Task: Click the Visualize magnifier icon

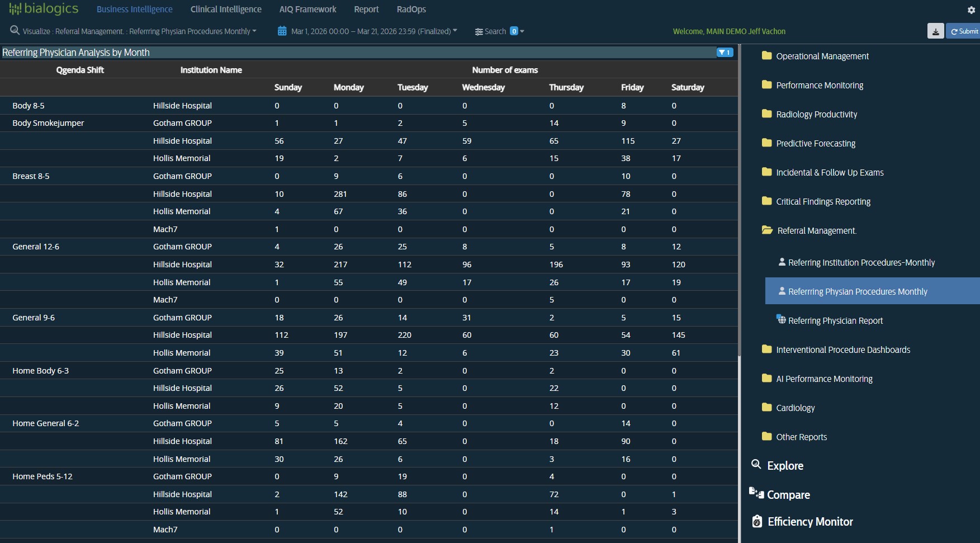Action: click(15, 31)
